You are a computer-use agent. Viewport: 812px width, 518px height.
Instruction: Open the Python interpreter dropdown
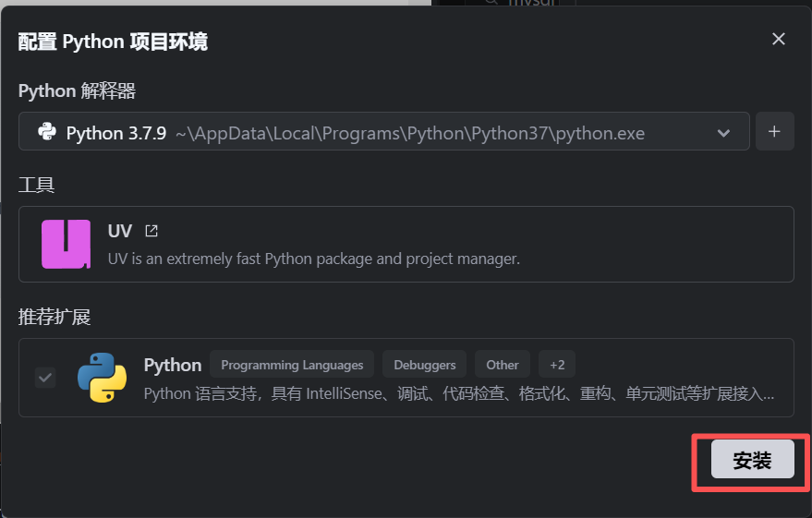pyautogui.click(x=383, y=131)
